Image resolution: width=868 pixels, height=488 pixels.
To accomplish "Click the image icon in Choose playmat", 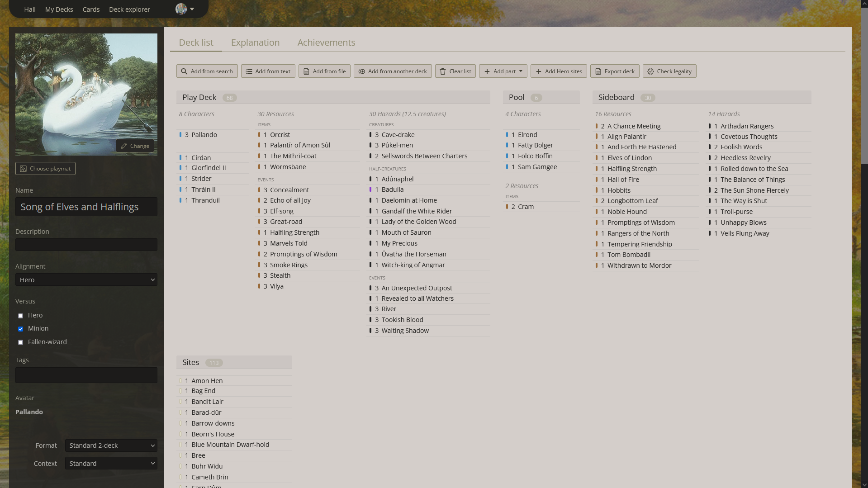I will 24,169.
